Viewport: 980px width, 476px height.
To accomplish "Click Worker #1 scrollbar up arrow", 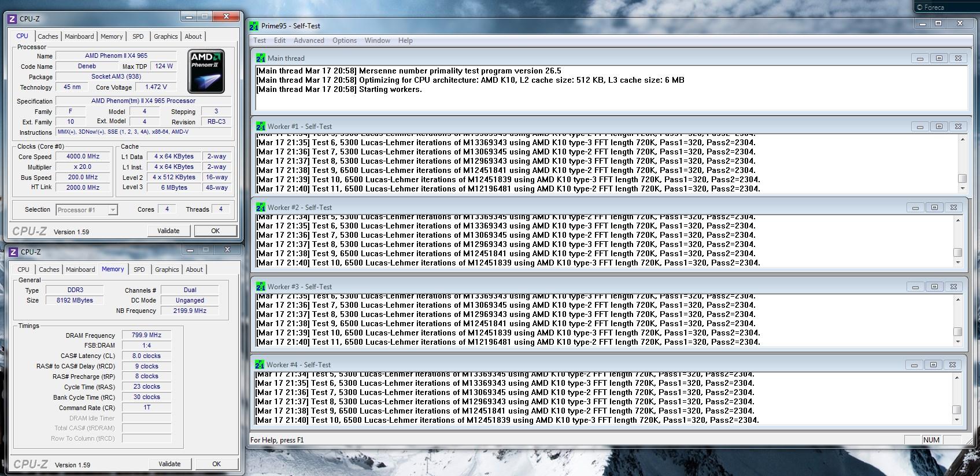I will coord(962,139).
